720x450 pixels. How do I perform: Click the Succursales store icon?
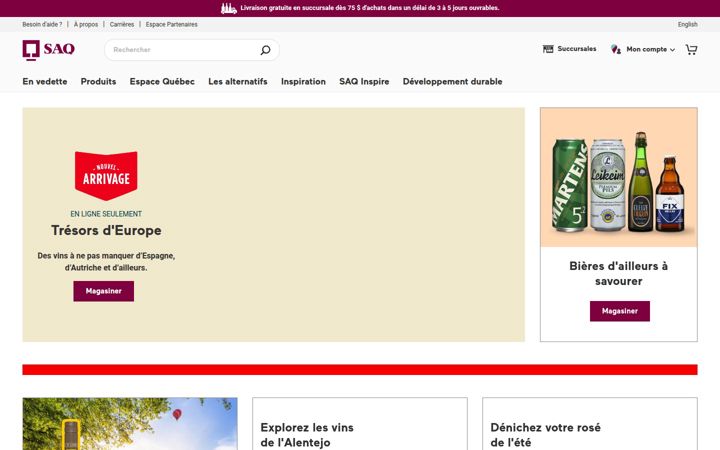548,49
